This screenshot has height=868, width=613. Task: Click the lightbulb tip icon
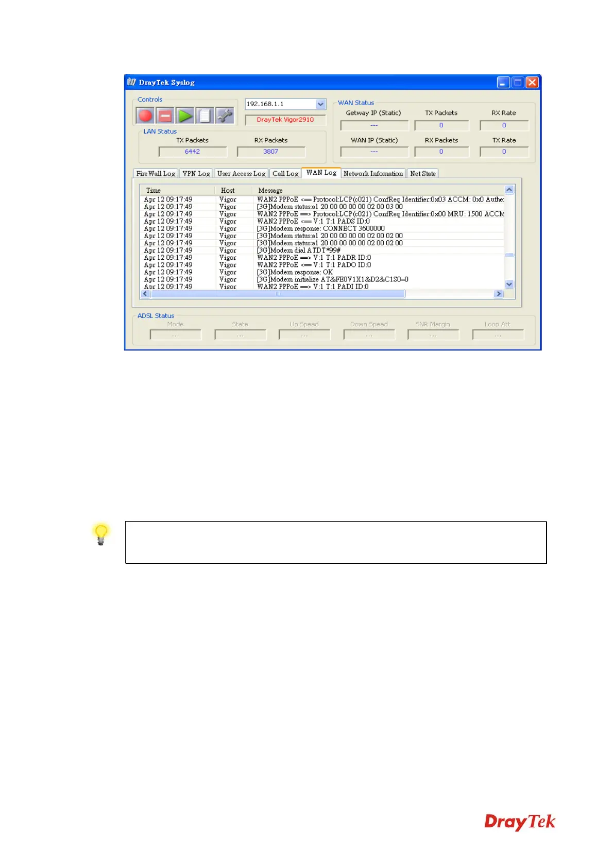tap(101, 534)
